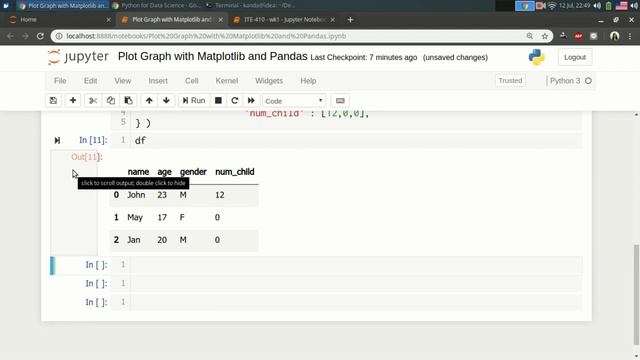Click the df code in cell In [11]
Image resolution: width=640 pixels, height=360 pixels.
(140, 140)
